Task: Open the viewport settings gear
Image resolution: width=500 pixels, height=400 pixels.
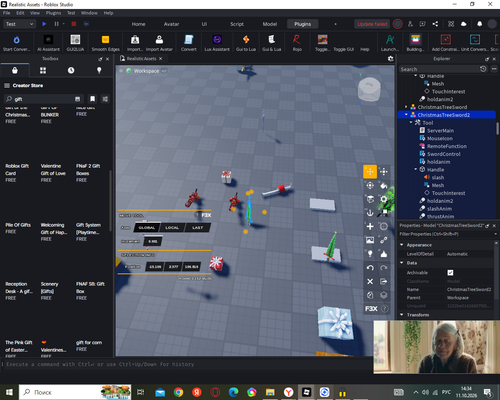Action: click(390, 59)
